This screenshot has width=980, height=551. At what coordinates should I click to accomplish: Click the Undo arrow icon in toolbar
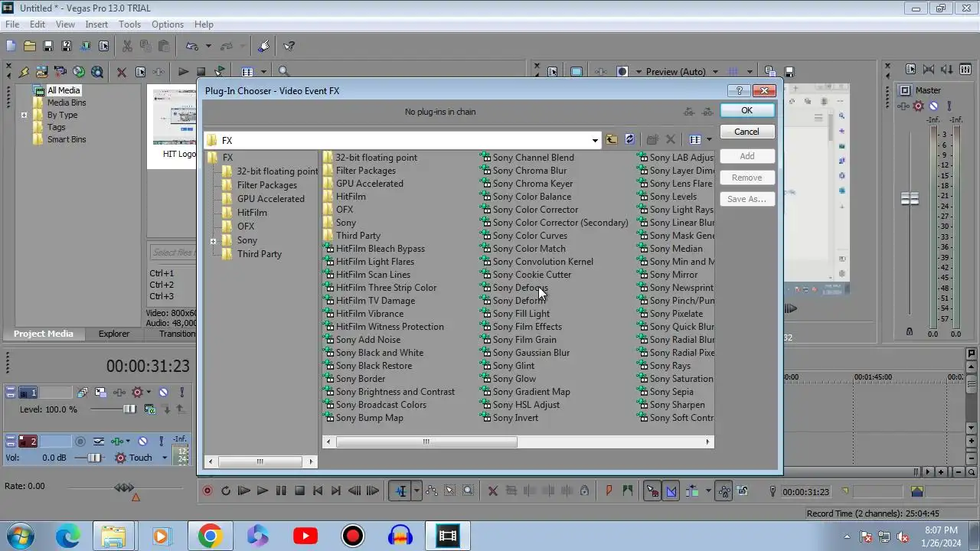click(191, 46)
